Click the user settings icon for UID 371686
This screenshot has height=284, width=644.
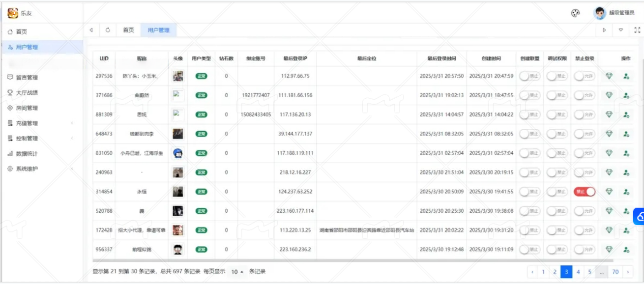[626, 95]
